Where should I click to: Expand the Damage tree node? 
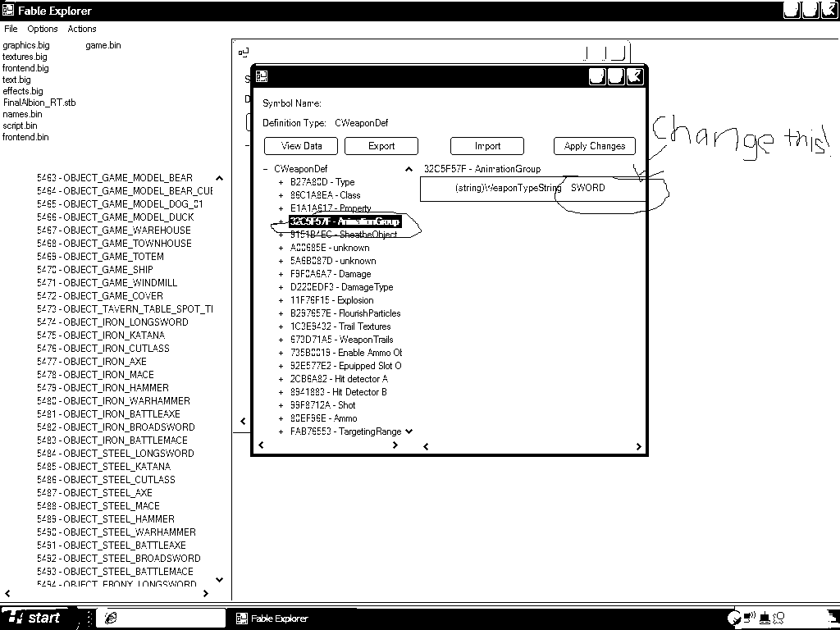coord(281,274)
